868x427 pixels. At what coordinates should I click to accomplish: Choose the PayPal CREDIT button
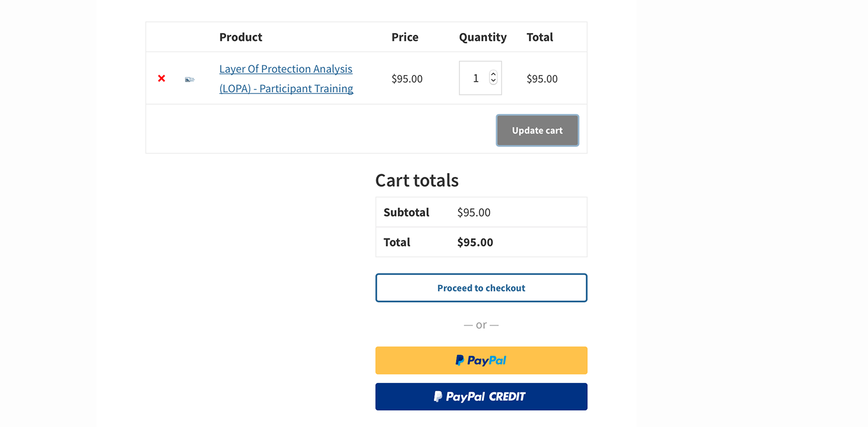pos(481,397)
